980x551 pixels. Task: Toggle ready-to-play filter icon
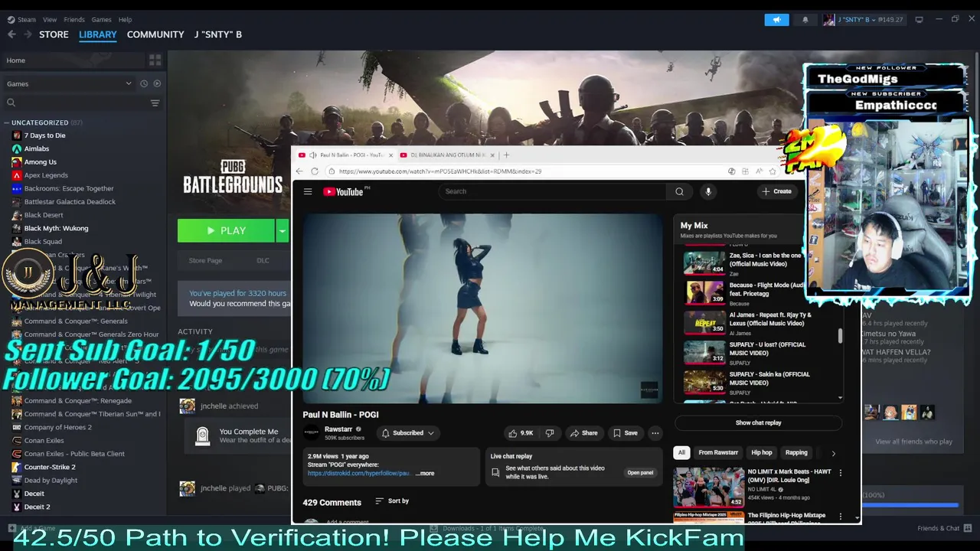coord(157,83)
